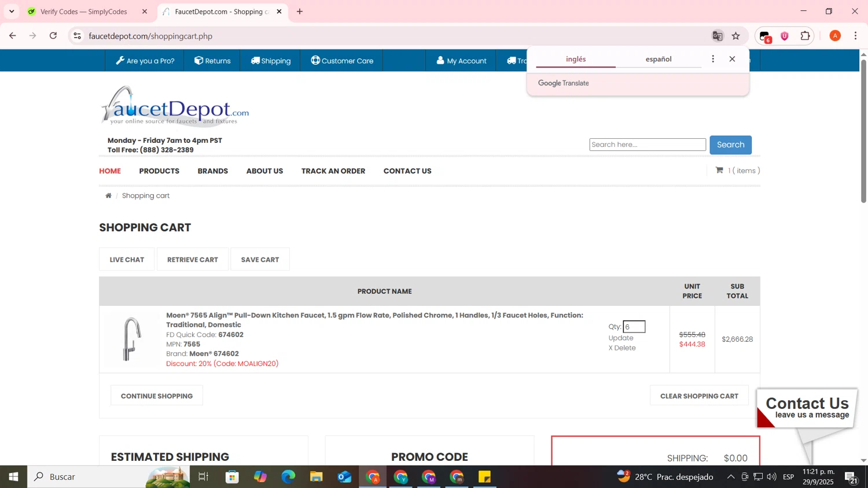This screenshot has width=868, height=488.
Task: Close the Verify Codes SimplyCodes tab
Action: click(x=145, y=12)
